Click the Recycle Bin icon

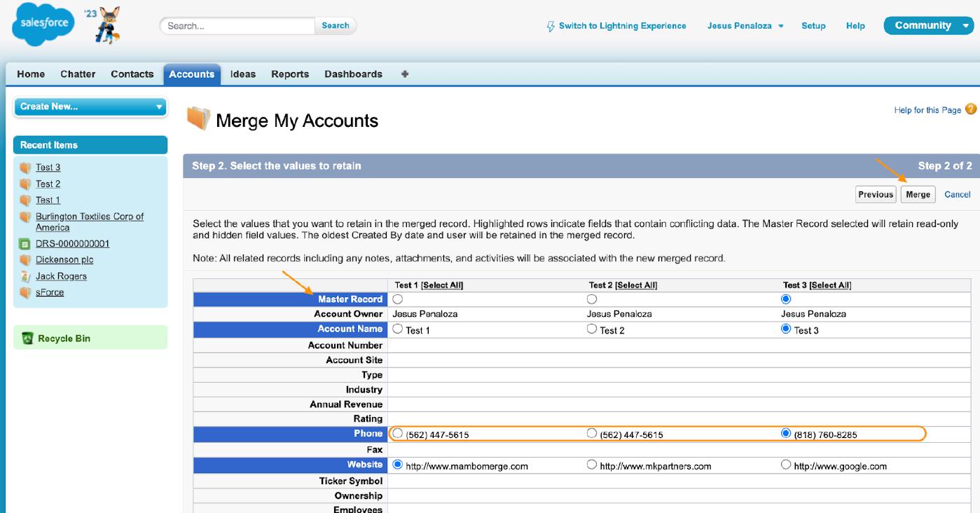(x=27, y=338)
